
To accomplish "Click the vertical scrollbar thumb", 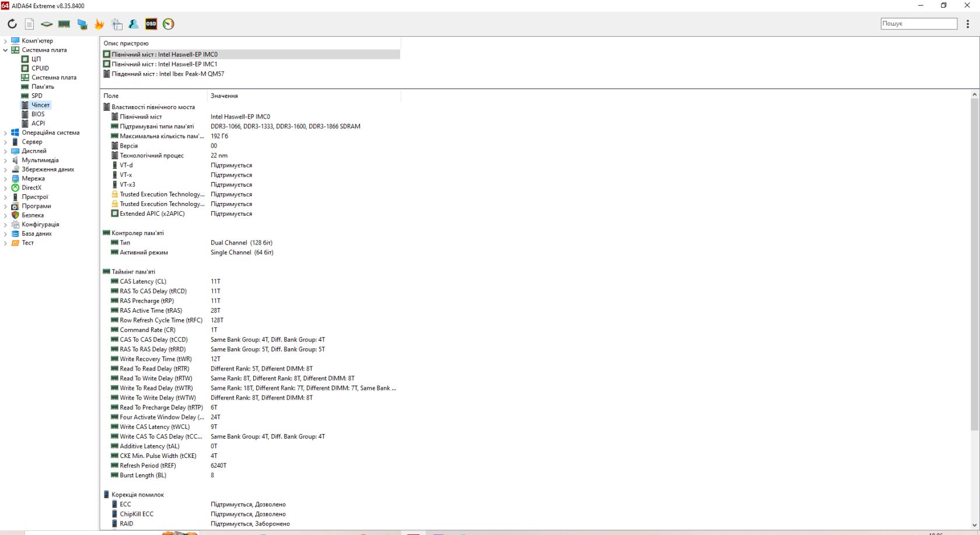I will (975, 264).
